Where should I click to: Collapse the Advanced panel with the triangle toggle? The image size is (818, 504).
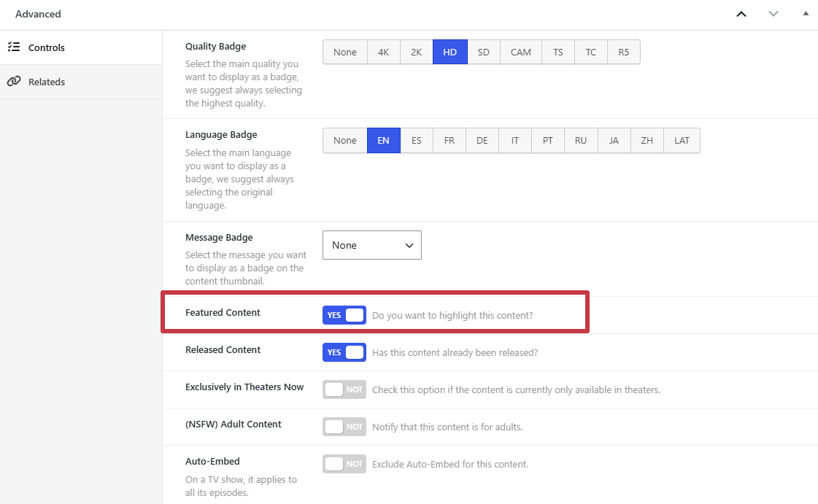[806, 14]
